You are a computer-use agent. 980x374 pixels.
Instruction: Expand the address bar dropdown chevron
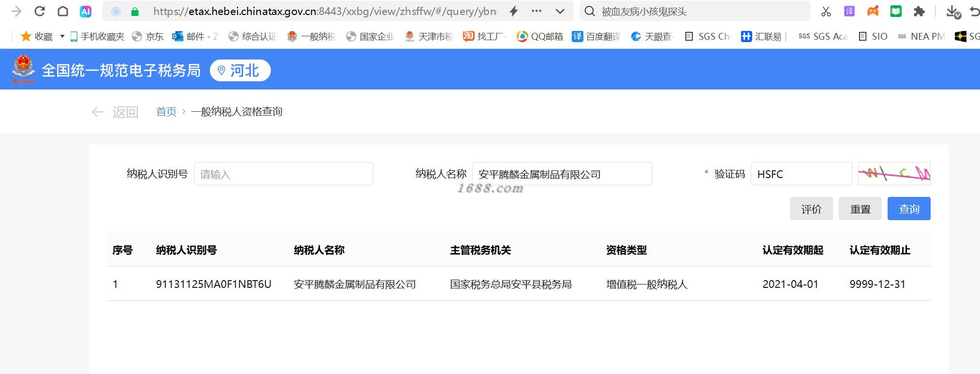560,12
